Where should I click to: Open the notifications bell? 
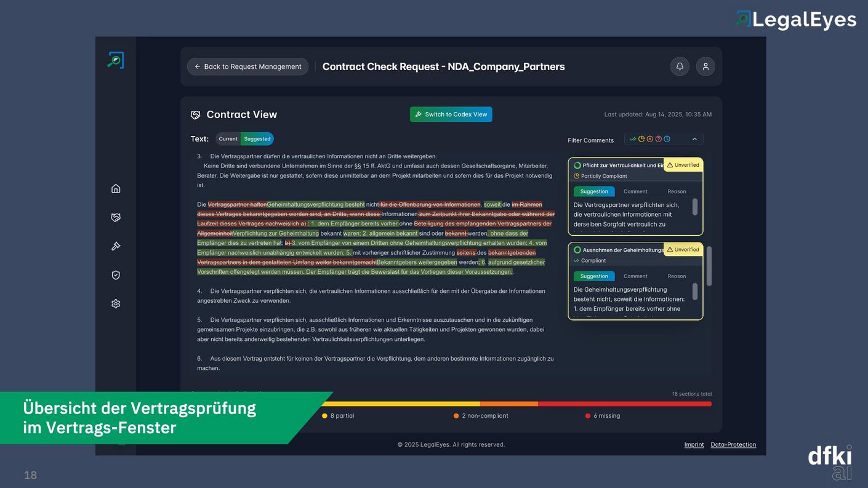(x=680, y=66)
